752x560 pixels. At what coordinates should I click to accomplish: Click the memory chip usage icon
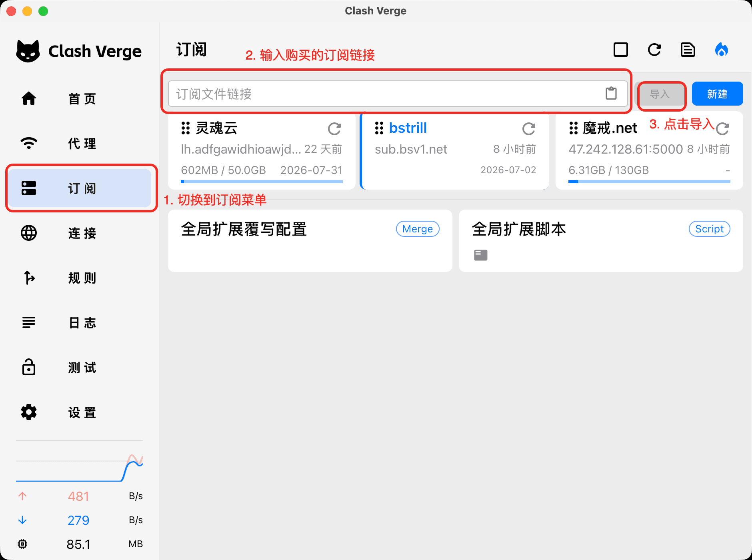click(x=22, y=544)
